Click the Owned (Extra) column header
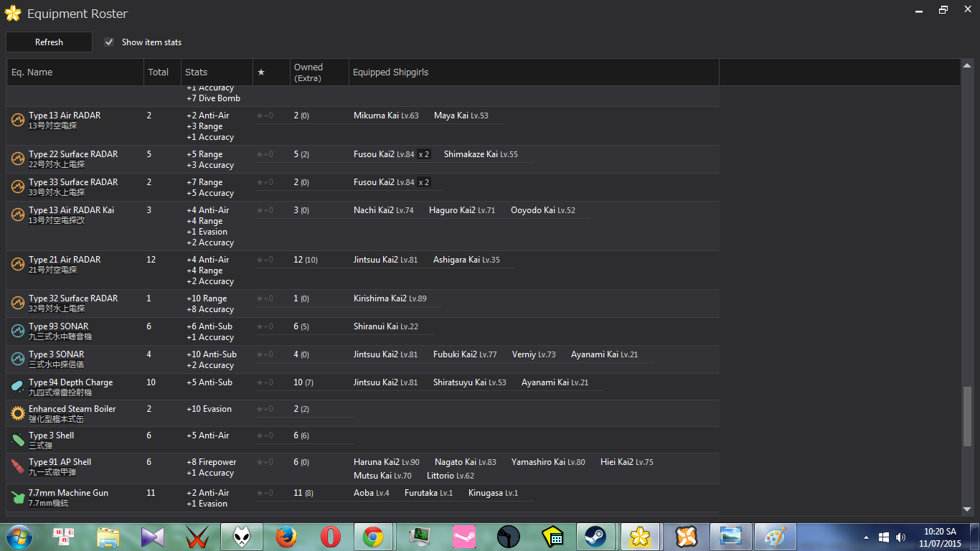This screenshot has width=980, height=551. [319, 72]
